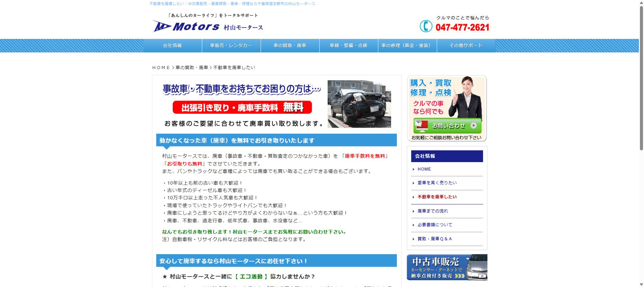The image size is (644, 287).
Task: Click the 購入・買取 修理・点検 banner image
Action: pos(447,108)
